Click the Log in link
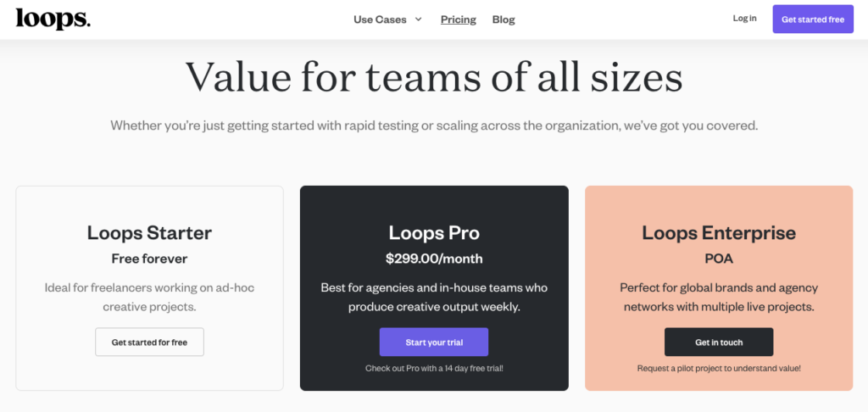This screenshot has width=868, height=412. (744, 19)
